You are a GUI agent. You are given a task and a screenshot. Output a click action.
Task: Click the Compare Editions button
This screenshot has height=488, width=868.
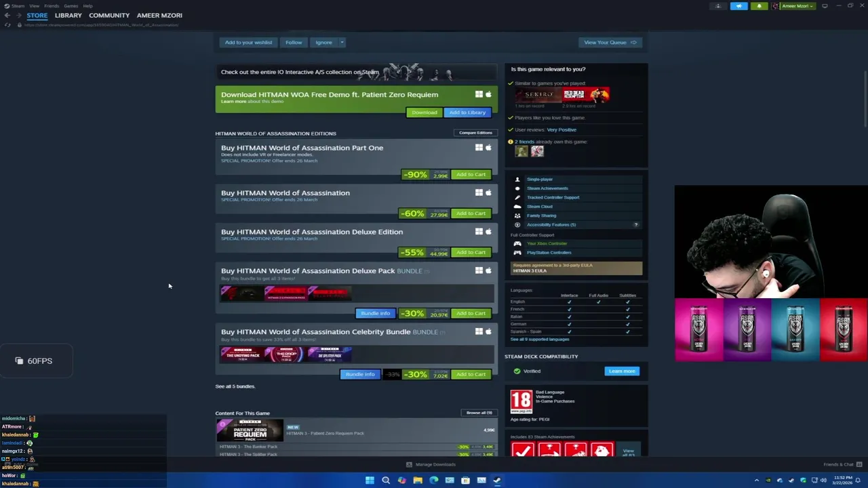point(475,133)
